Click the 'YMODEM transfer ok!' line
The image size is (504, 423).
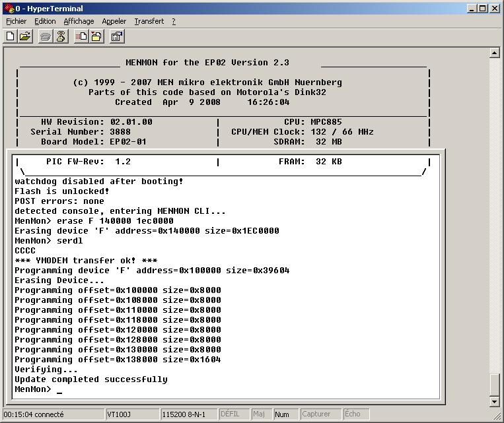tap(86, 261)
